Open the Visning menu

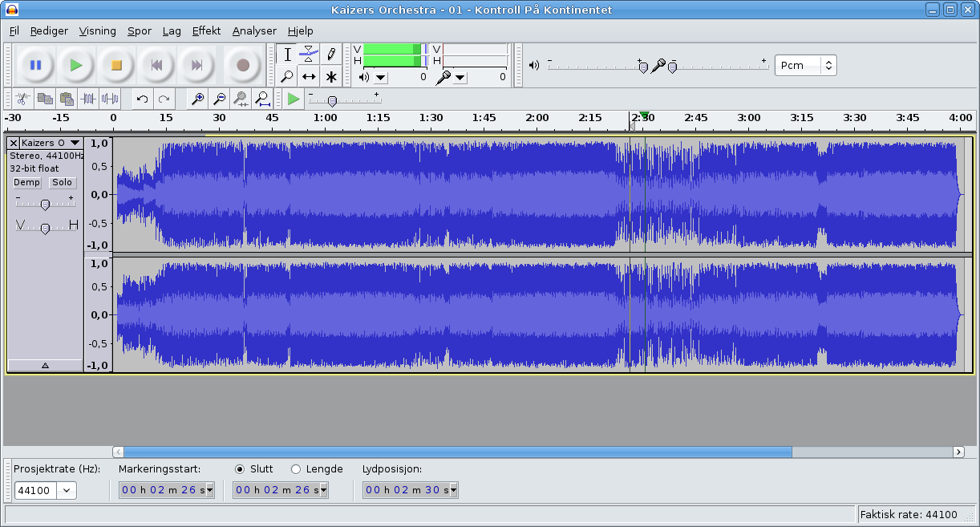97,31
